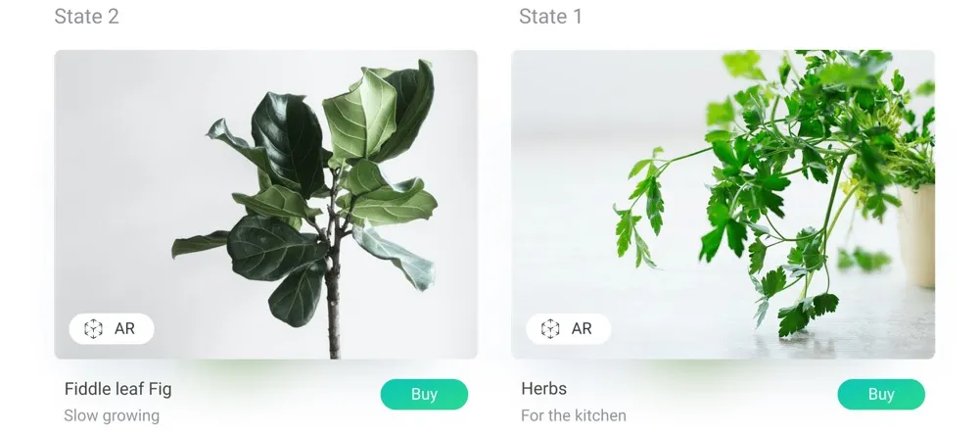Click the AR cube icon on Herbs card
The width and height of the screenshot is (980, 437).
point(550,329)
